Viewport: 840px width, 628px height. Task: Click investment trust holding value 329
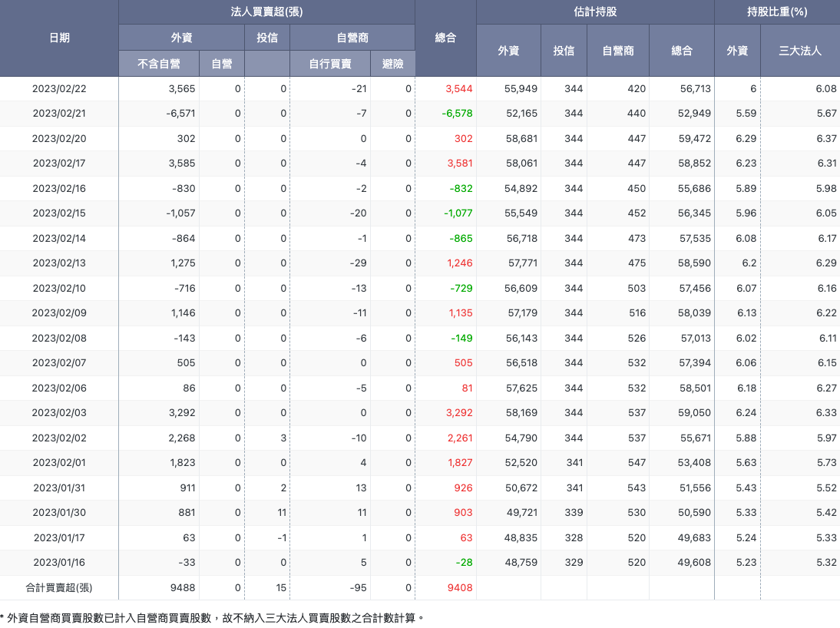click(574, 562)
